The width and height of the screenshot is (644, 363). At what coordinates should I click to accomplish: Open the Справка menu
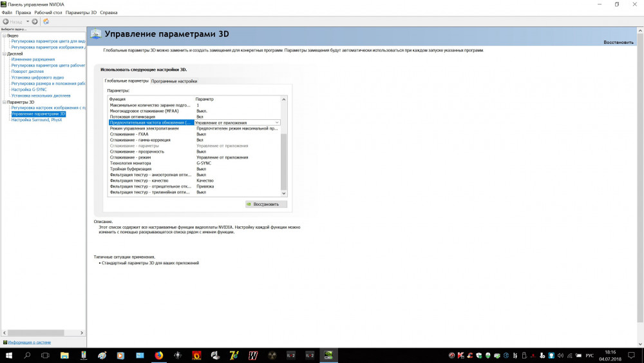coord(109,12)
